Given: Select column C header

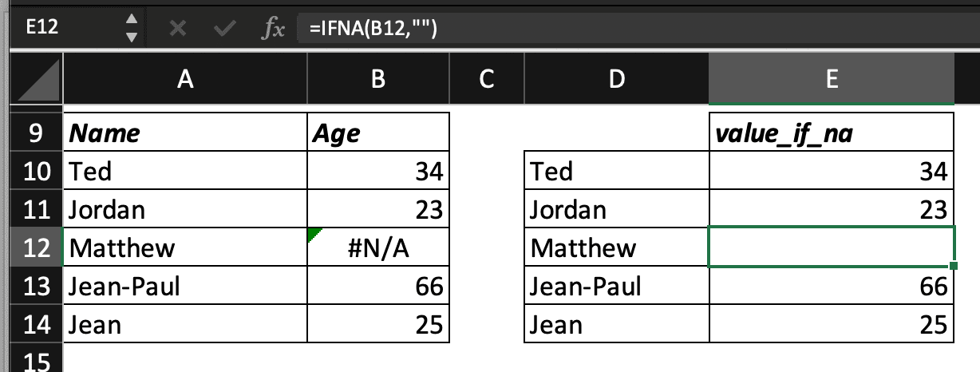Looking at the screenshot, I should pos(486,80).
